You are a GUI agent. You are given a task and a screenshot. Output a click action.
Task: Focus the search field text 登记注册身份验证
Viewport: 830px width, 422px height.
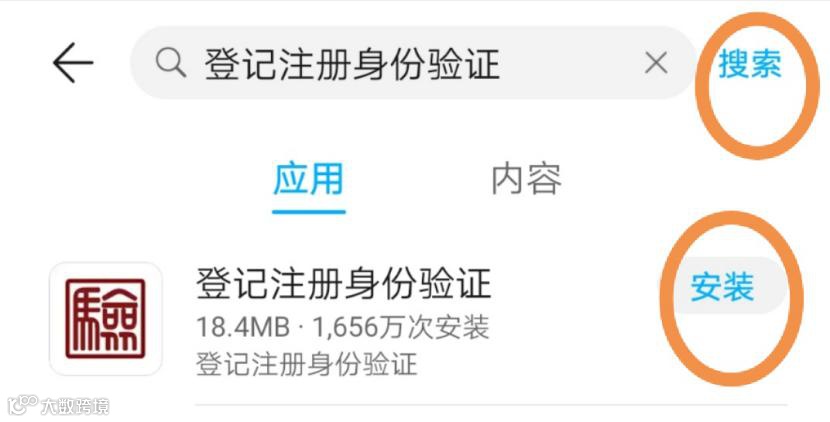(x=352, y=64)
